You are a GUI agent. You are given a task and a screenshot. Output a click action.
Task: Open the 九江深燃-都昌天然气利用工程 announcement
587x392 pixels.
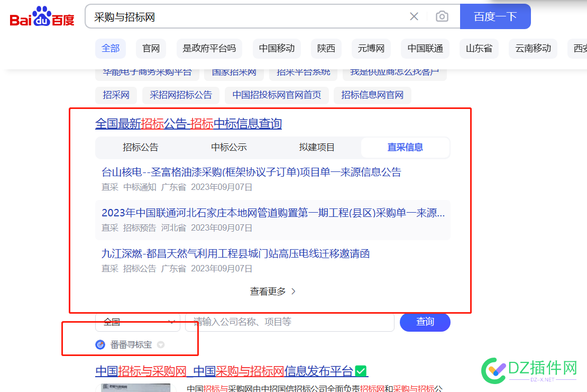tap(235, 254)
